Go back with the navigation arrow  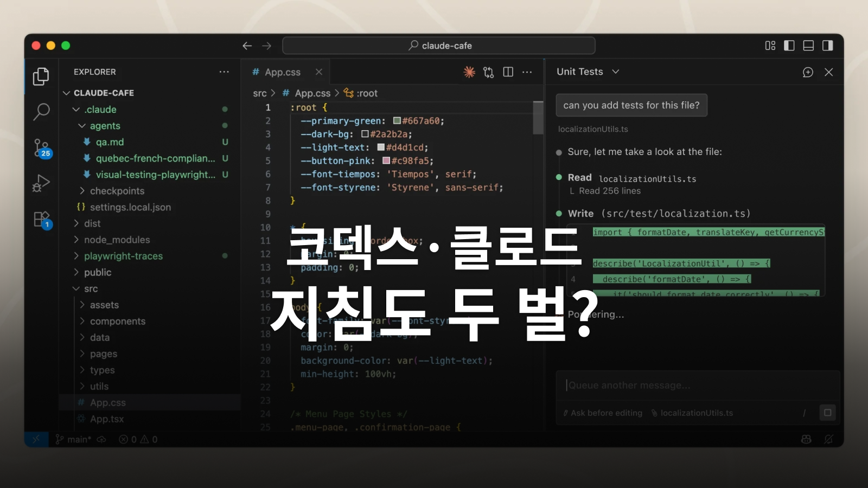[x=247, y=46]
